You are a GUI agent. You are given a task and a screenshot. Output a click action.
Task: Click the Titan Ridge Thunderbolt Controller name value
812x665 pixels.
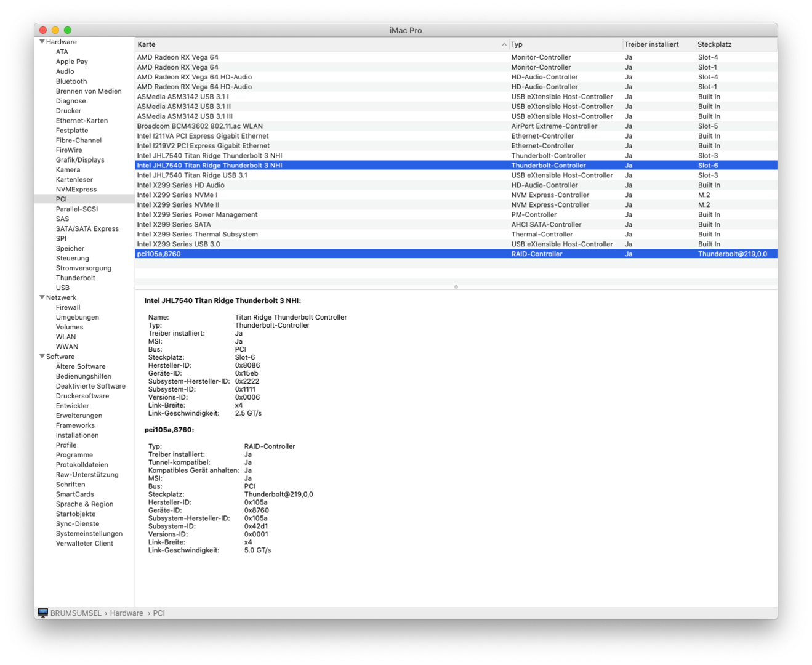tap(291, 318)
